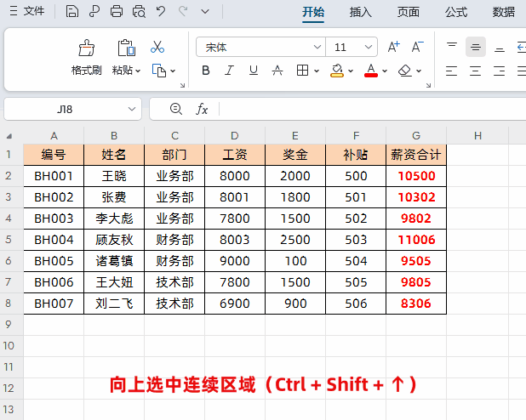This screenshot has height=420, width=526.
Task: Click the 粘贴 paste icon
Action: coord(127,48)
